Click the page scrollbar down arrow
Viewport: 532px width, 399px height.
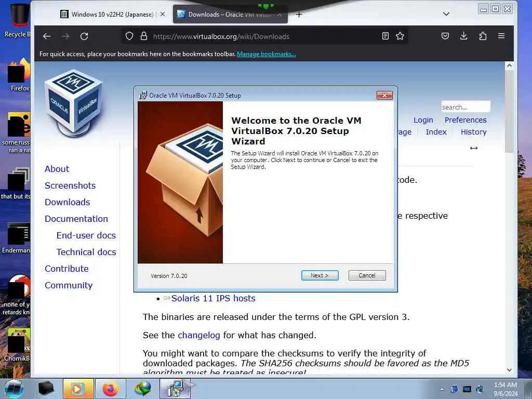click(509, 370)
